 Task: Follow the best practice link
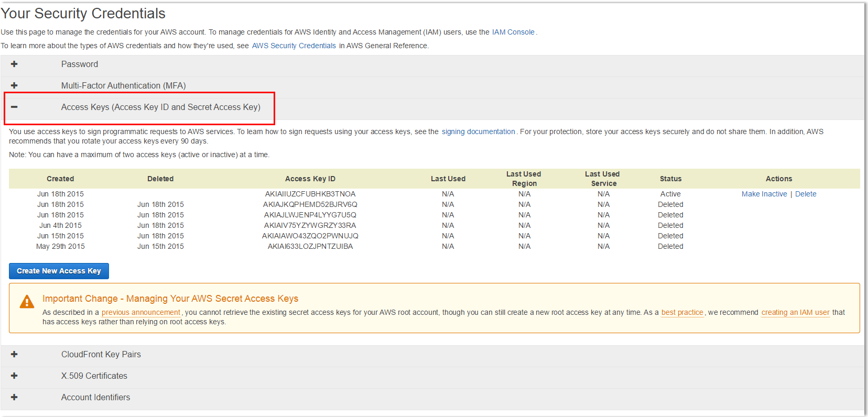point(682,312)
